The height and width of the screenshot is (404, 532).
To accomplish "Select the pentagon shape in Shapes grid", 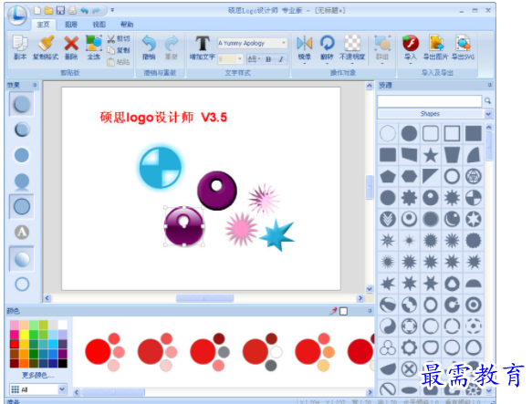I will 388,176.
